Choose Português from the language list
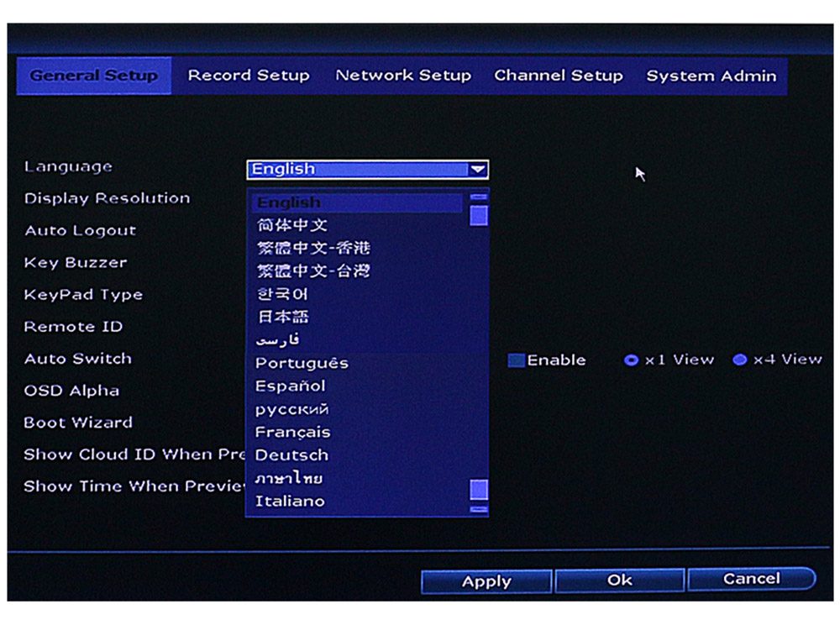The height and width of the screenshot is (620, 840). [x=302, y=363]
